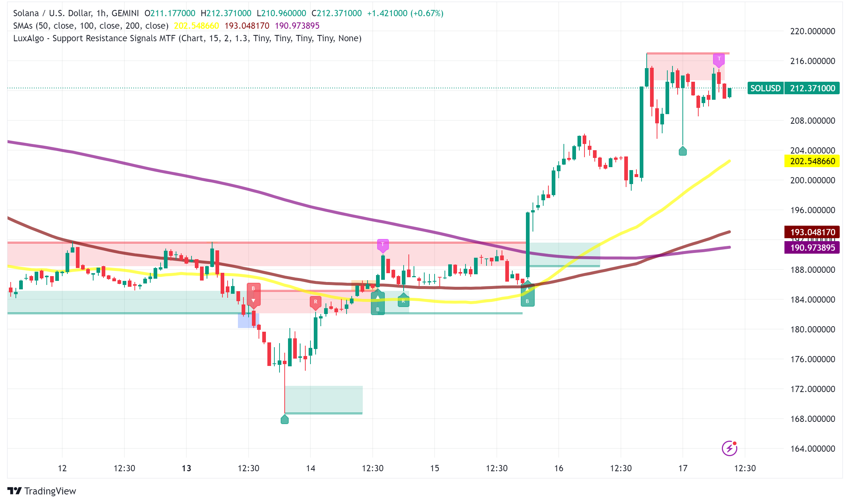850x504 pixels.
Task: Click the 193.048170 value in SMA legend
Action: (x=247, y=26)
